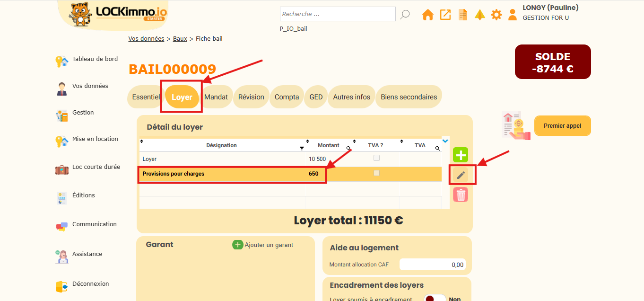
Task: Click the open-in-new-window icon in header
Action: click(x=445, y=15)
